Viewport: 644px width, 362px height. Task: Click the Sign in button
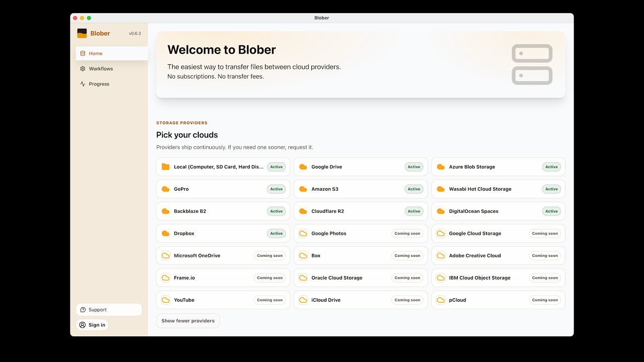pyautogui.click(x=92, y=325)
